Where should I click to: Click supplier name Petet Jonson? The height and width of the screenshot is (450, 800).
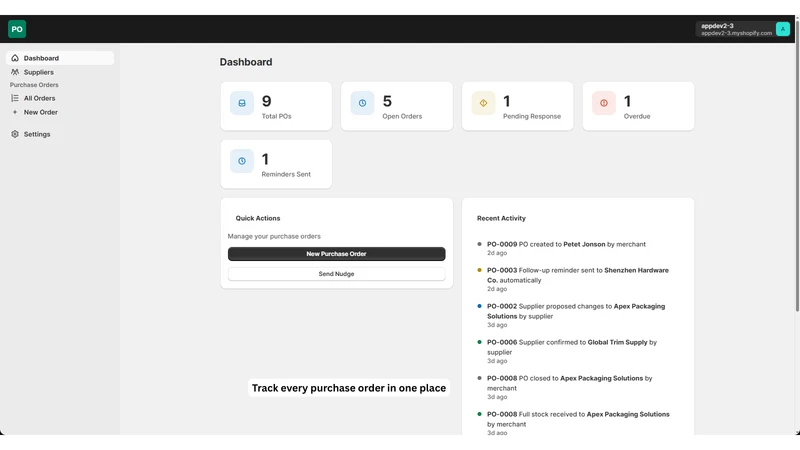click(x=584, y=244)
